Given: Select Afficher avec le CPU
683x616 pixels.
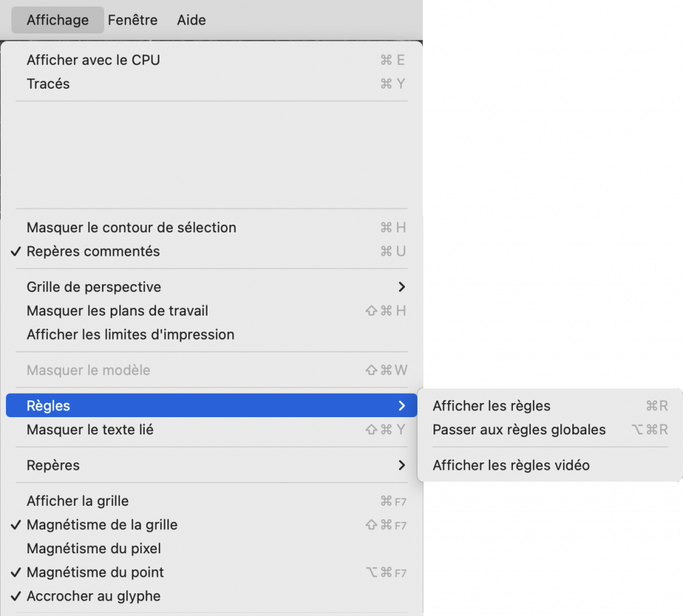Looking at the screenshot, I should (x=93, y=60).
